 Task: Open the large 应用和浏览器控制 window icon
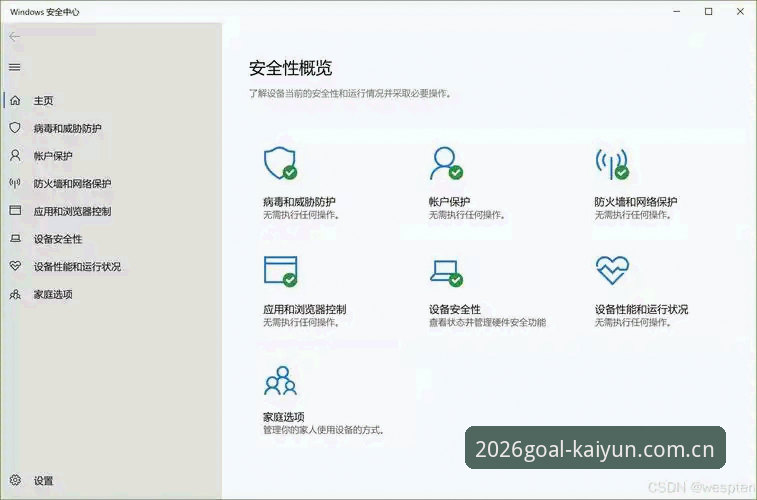pyautogui.click(x=280, y=271)
